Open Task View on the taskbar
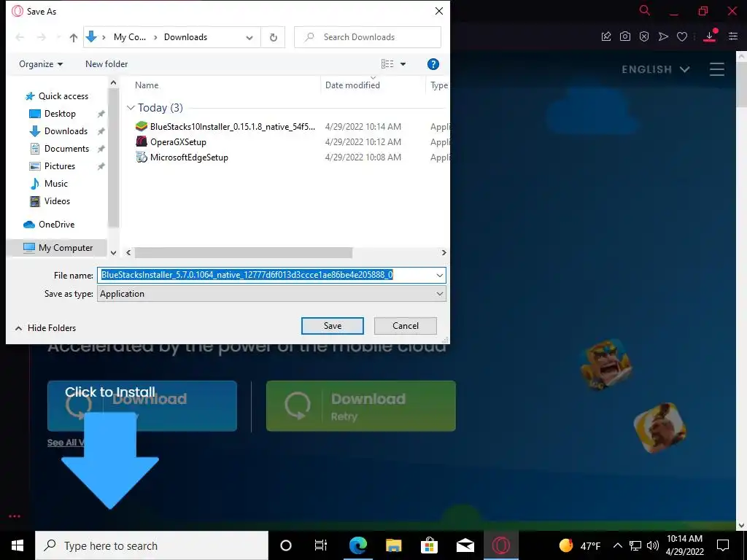Viewport: 747px width, 560px height. point(321,545)
